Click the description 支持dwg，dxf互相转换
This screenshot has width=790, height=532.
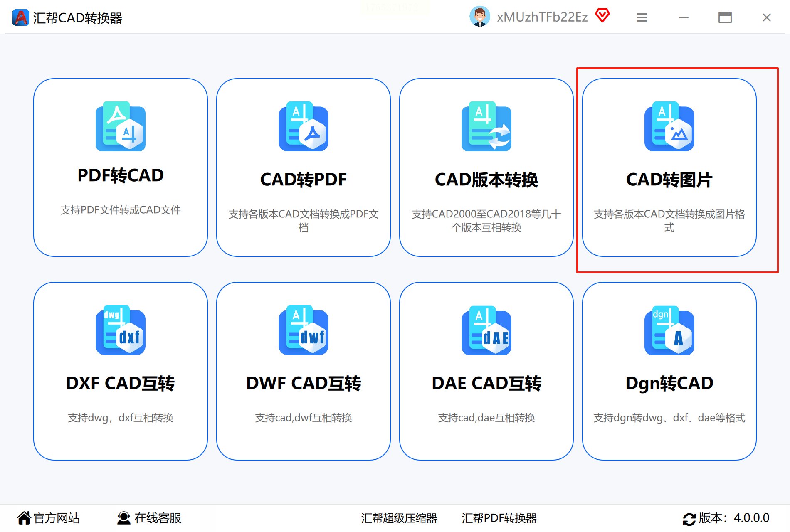tap(121, 418)
